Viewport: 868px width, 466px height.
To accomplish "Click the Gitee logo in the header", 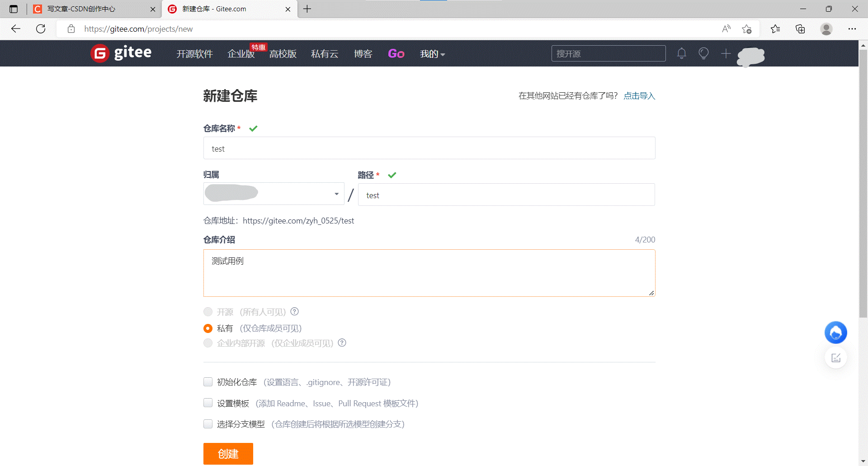I will [121, 53].
